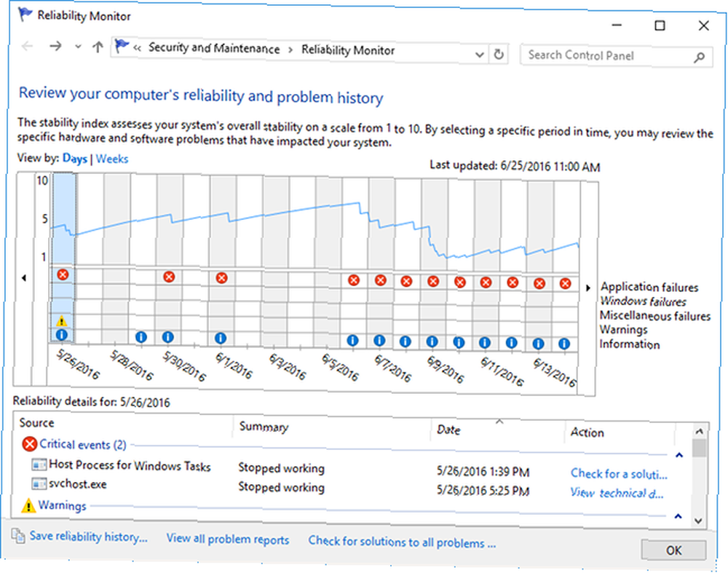Click the information icon for 6/1/2016
The height and width of the screenshot is (573, 728).
click(221, 338)
